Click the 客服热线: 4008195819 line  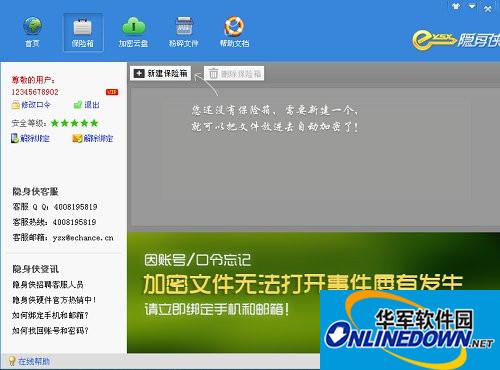click(x=54, y=222)
